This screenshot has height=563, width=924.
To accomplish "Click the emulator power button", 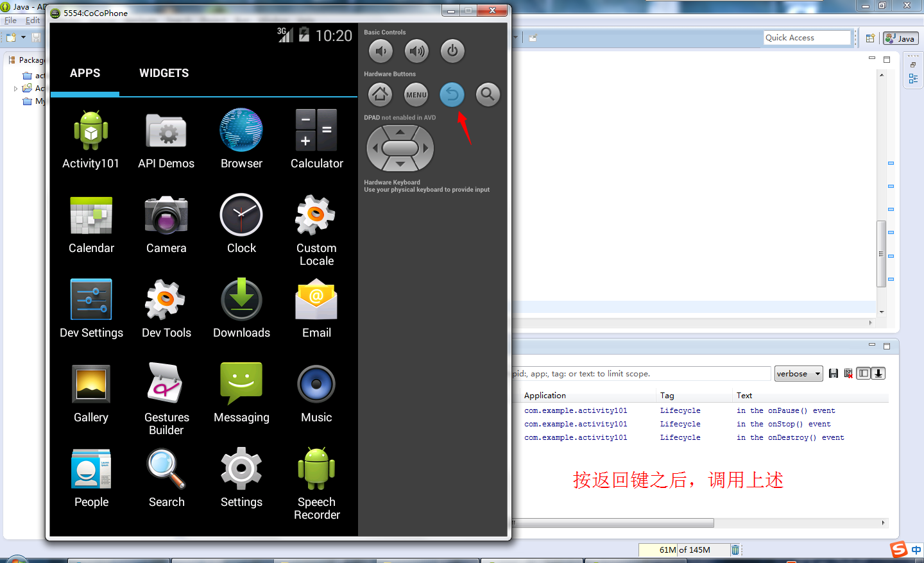I will pyautogui.click(x=452, y=51).
